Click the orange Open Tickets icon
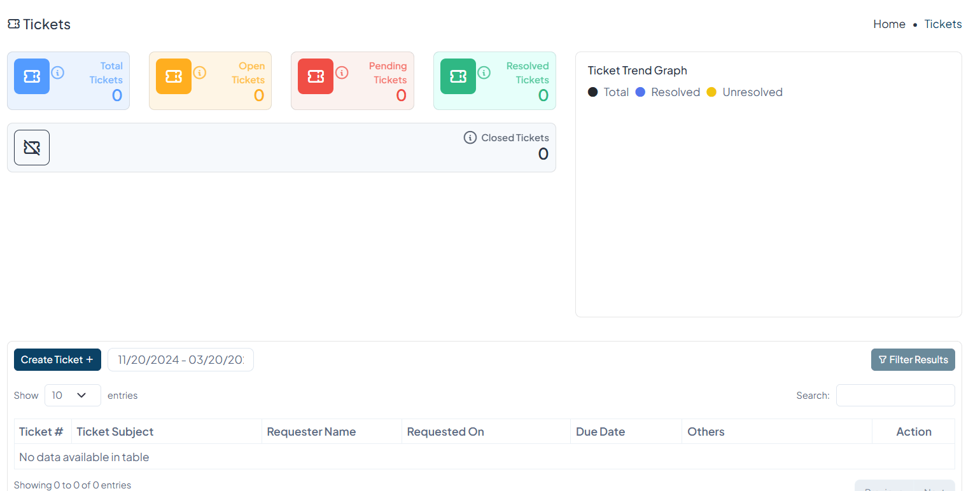 [174, 76]
